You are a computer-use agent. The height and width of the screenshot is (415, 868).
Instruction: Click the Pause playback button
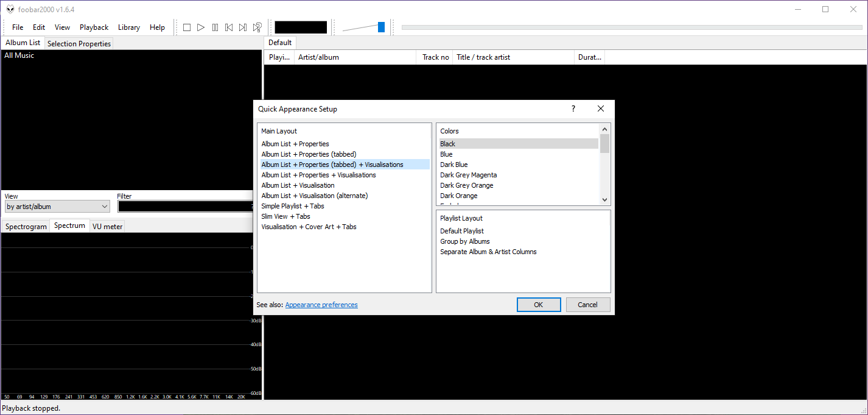[x=215, y=27]
